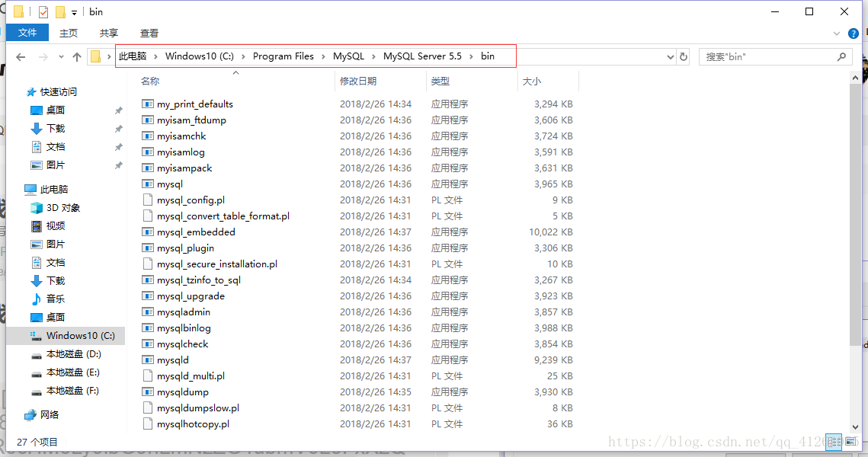The height and width of the screenshot is (457, 868).
Task: Select the file named mysqlcheck
Action: [x=183, y=344]
